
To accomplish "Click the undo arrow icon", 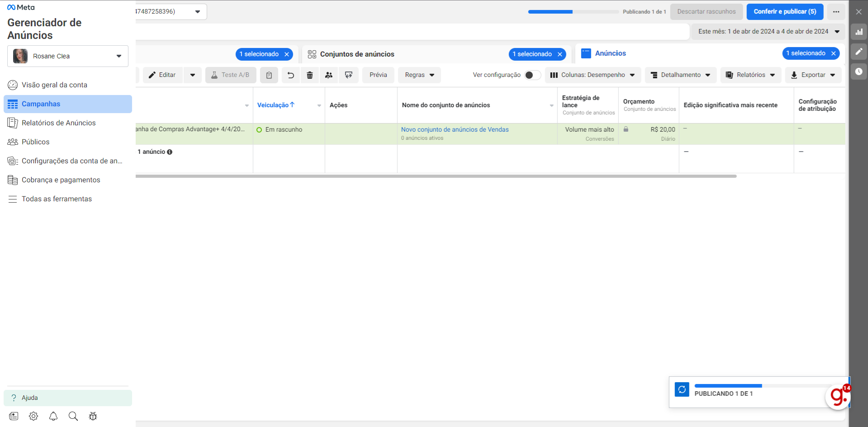I will [x=291, y=75].
